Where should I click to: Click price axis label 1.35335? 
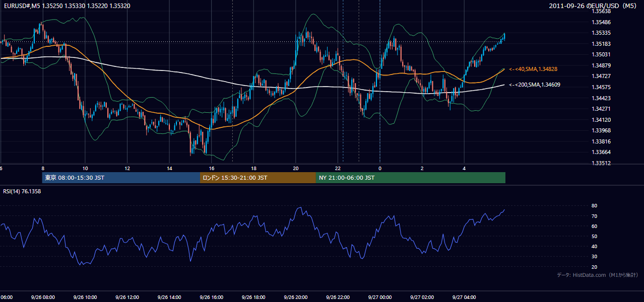(x=602, y=33)
